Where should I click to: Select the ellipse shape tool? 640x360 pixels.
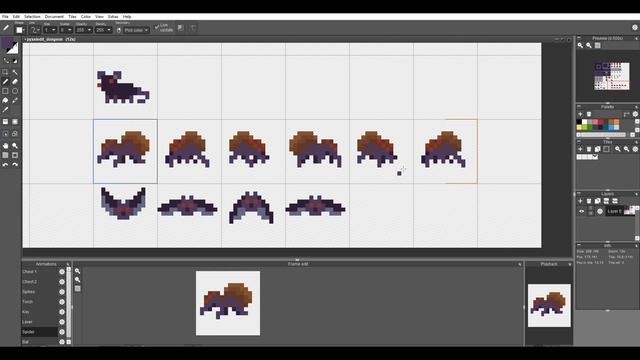15,91
